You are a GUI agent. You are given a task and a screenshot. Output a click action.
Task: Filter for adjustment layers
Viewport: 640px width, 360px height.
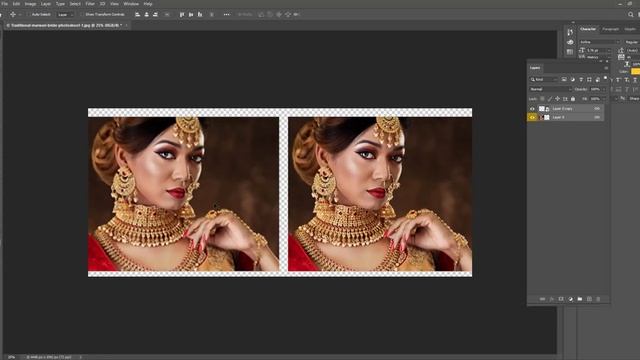pyautogui.click(x=573, y=79)
